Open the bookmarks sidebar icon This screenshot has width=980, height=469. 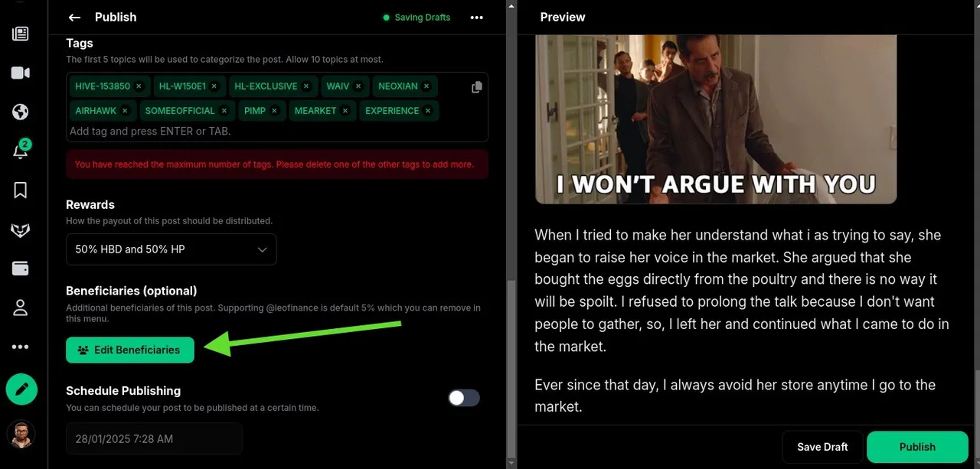[21, 190]
